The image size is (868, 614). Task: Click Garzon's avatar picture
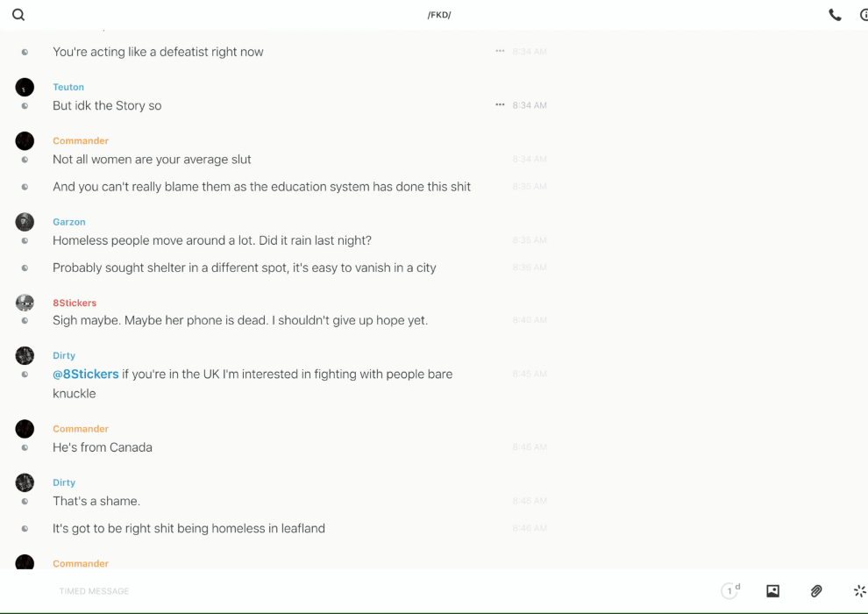click(x=25, y=222)
